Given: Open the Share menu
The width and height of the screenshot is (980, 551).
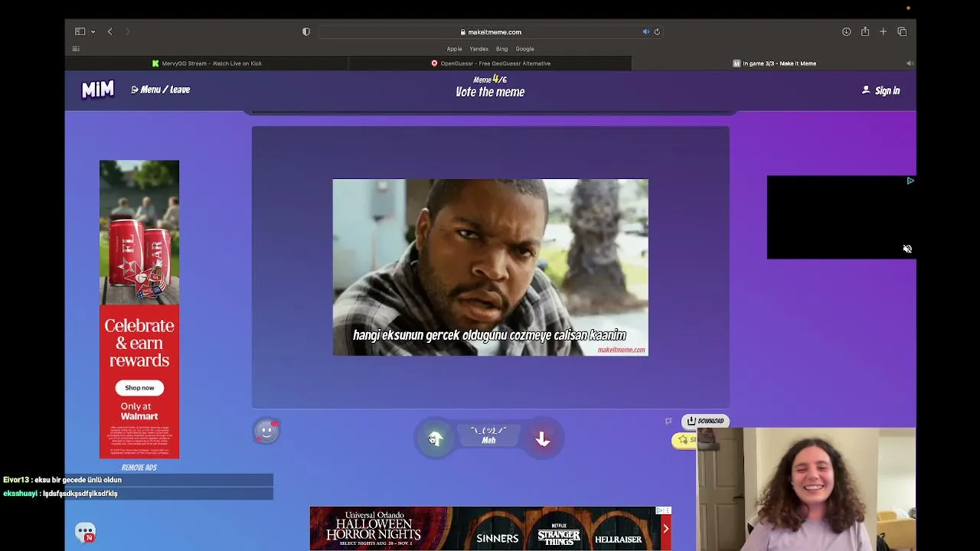Looking at the screenshot, I should (864, 31).
